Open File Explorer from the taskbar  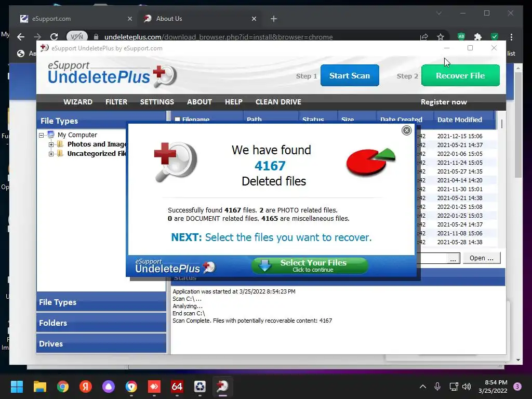pos(39,387)
